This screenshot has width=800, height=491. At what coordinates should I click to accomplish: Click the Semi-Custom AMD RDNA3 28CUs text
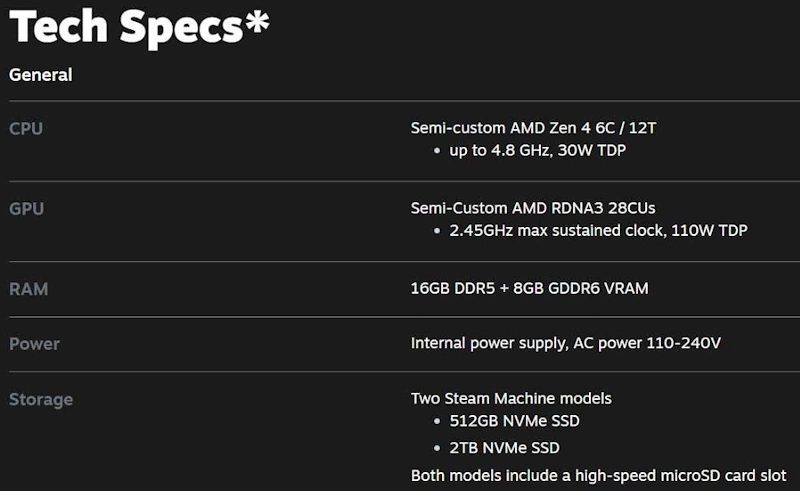533,208
